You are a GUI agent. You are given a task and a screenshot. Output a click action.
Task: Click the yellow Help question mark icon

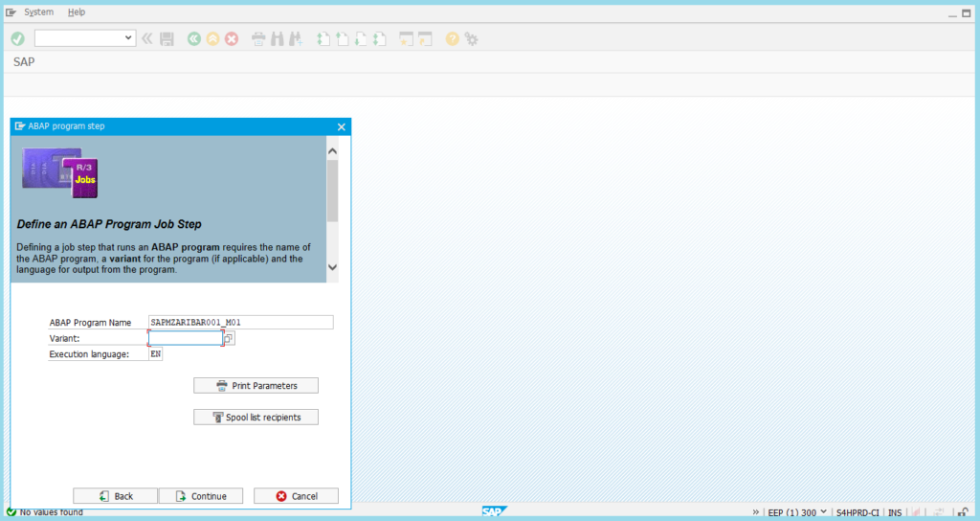pyautogui.click(x=453, y=38)
